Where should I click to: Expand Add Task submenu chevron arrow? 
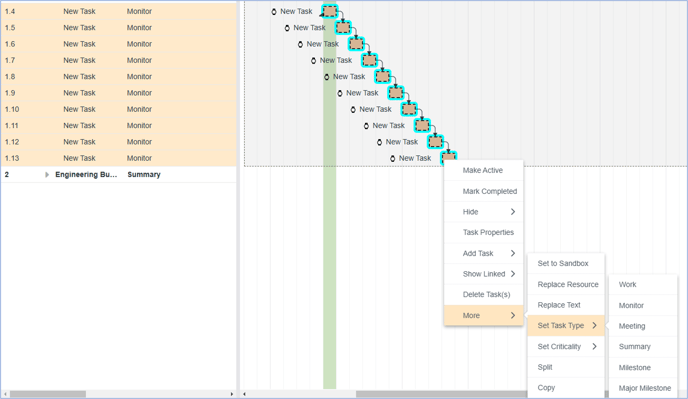[513, 253]
